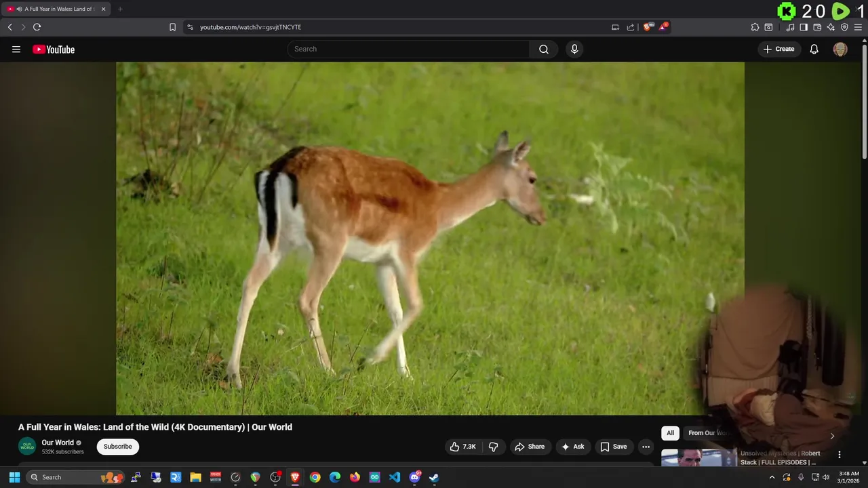Open Discord taskbar icon
Image resolution: width=868 pixels, height=488 pixels.
[x=414, y=477]
